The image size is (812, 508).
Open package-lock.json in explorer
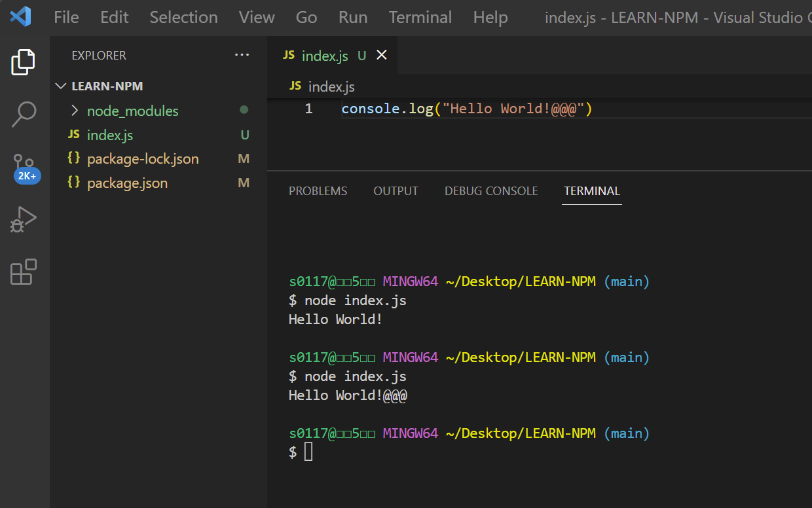[x=143, y=159]
